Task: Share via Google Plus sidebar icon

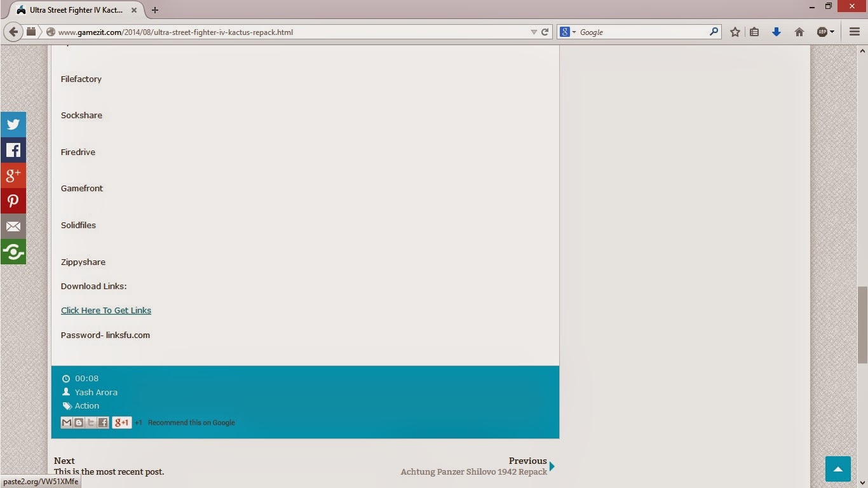Action: tap(13, 175)
